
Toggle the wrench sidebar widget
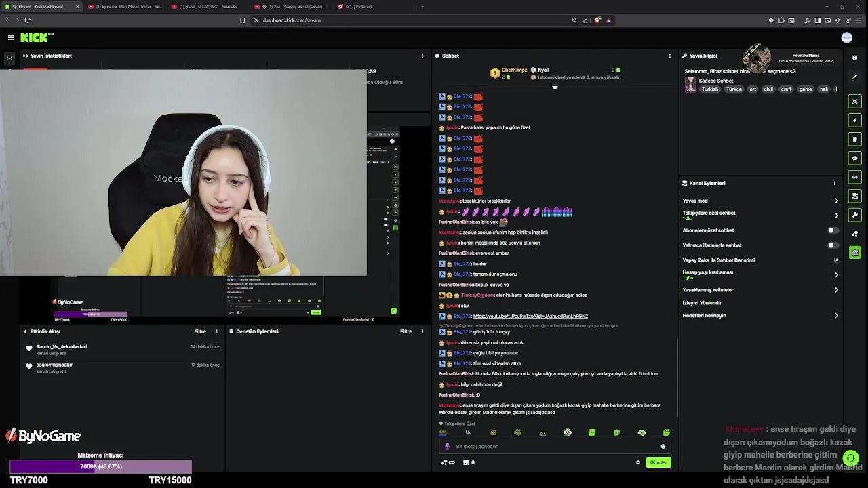(x=855, y=215)
